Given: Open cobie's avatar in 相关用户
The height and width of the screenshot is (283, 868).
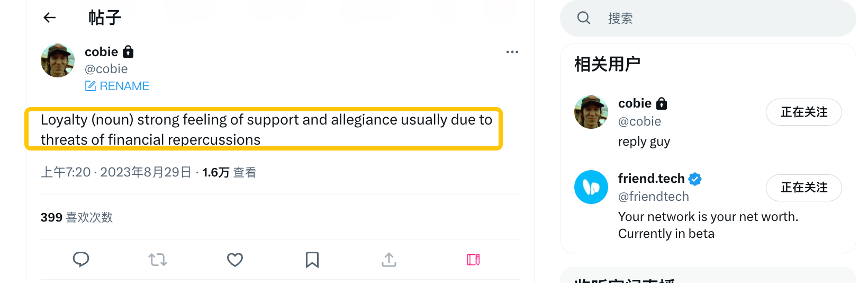Looking at the screenshot, I should point(591,112).
